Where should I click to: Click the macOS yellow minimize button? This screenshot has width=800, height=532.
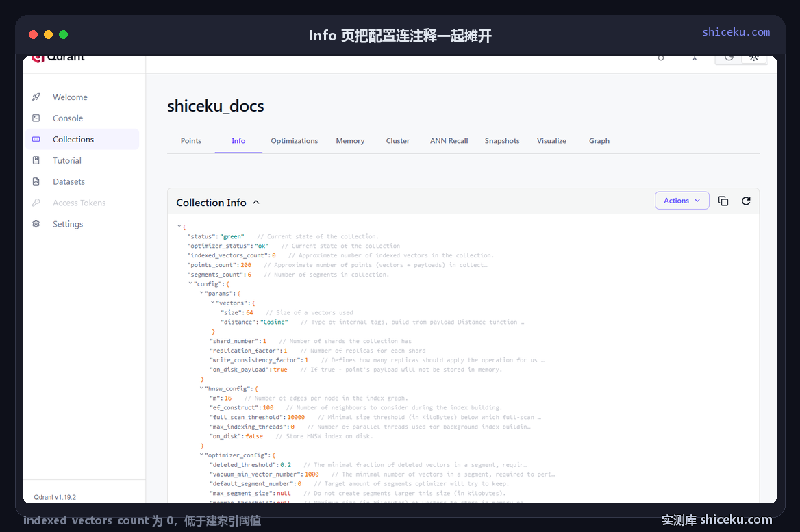tap(48, 35)
